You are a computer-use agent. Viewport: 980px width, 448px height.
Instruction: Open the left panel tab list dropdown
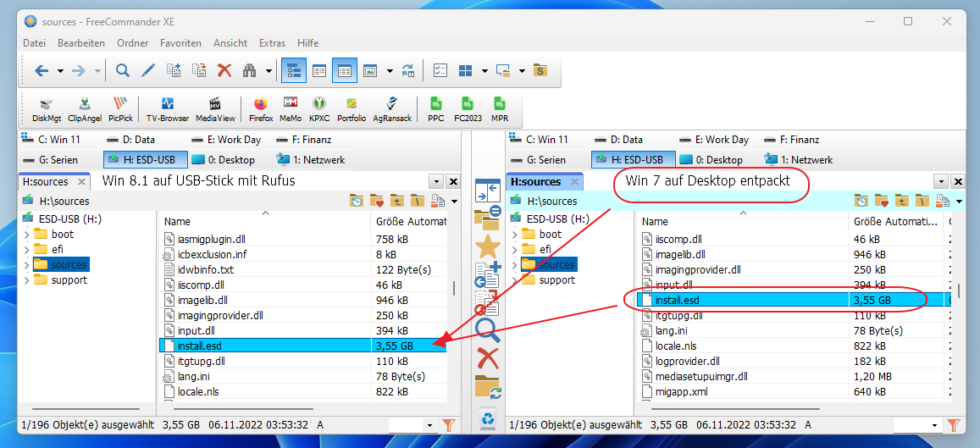coord(436,182)
